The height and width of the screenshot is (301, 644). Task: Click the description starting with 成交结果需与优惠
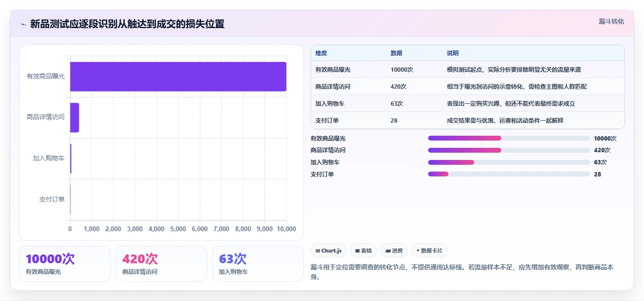(x=505, y=121)
